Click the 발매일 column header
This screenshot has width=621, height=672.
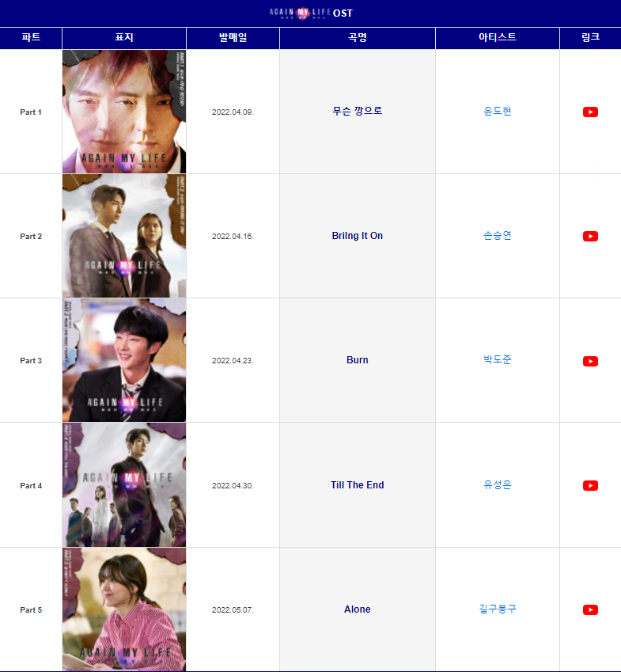[233, 38]
